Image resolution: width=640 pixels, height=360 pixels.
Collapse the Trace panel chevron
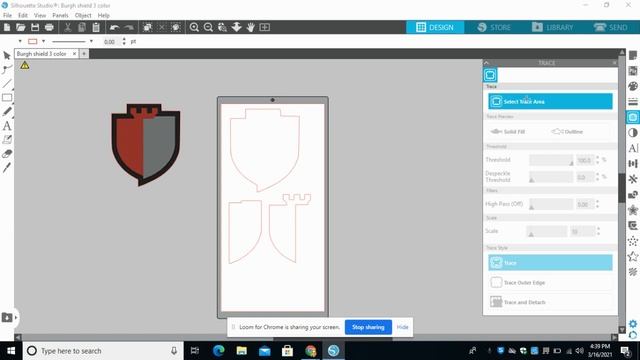coord(486,63)
